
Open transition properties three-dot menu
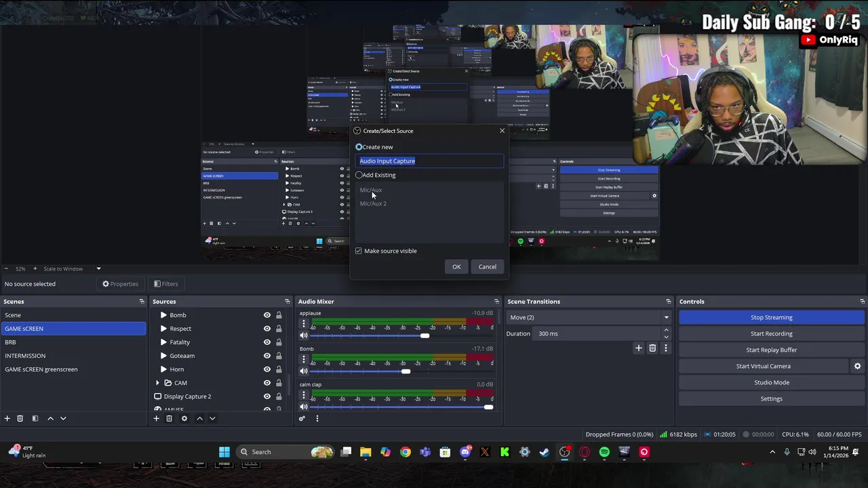665,348
